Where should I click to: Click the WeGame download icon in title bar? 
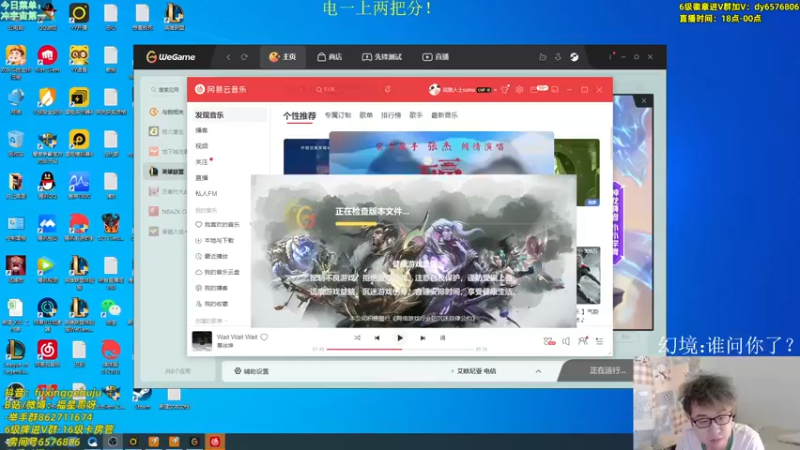(558, 57)
